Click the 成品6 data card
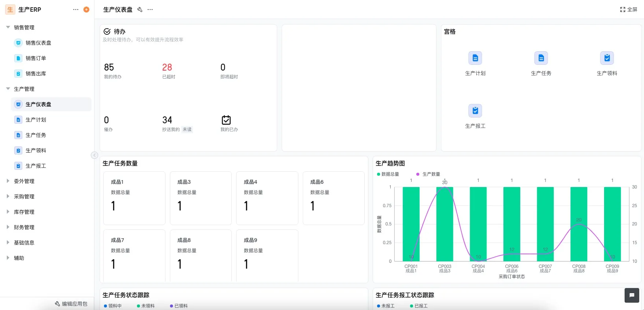Screen dimensions: 644x310 coord(334,198)
